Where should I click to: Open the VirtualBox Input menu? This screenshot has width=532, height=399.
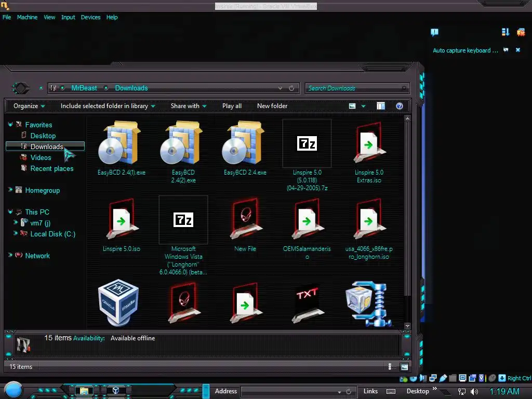point(68,17)
